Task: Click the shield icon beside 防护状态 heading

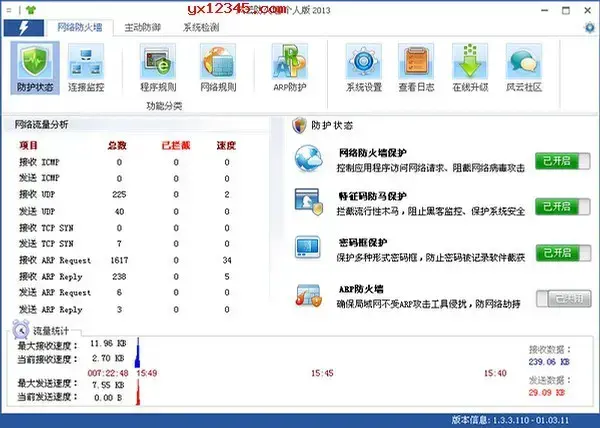Action: tap(299, 125)
